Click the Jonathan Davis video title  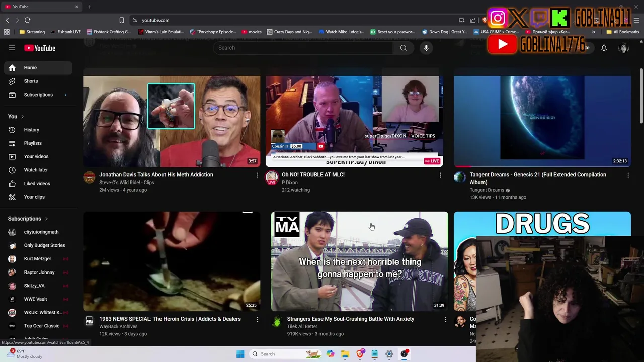coord(156,175)
